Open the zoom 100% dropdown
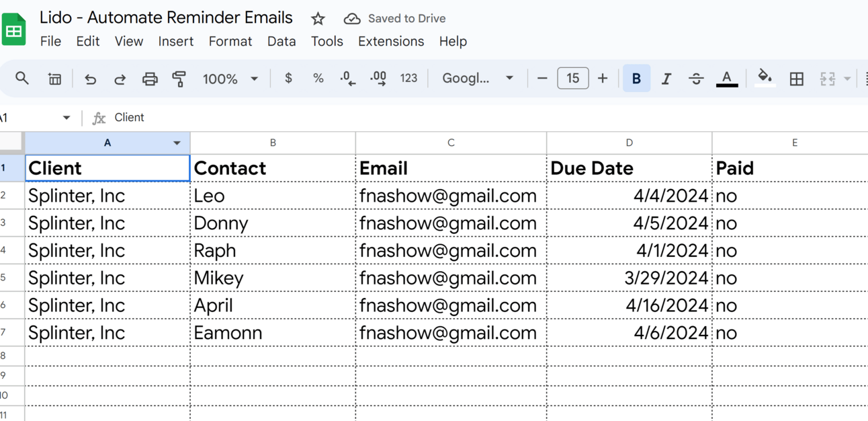The height and width of the screenshot is (421, 868). [x=230, y=79]
